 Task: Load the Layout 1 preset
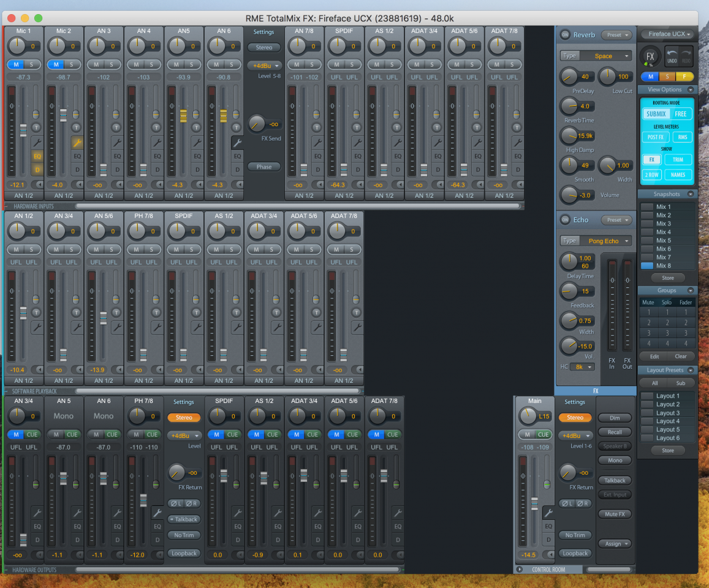pos(667,396)
